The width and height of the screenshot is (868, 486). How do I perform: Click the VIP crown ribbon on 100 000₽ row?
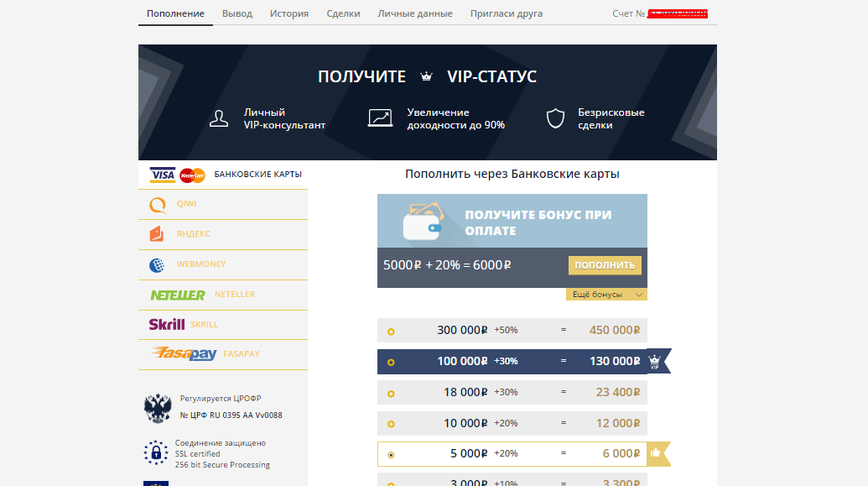[x=658, y=361]
